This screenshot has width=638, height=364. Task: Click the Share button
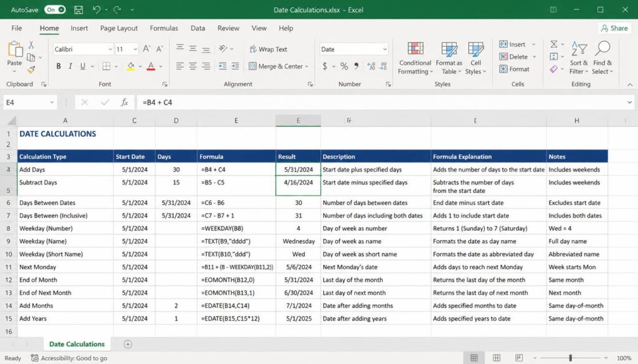click(614, 28)
